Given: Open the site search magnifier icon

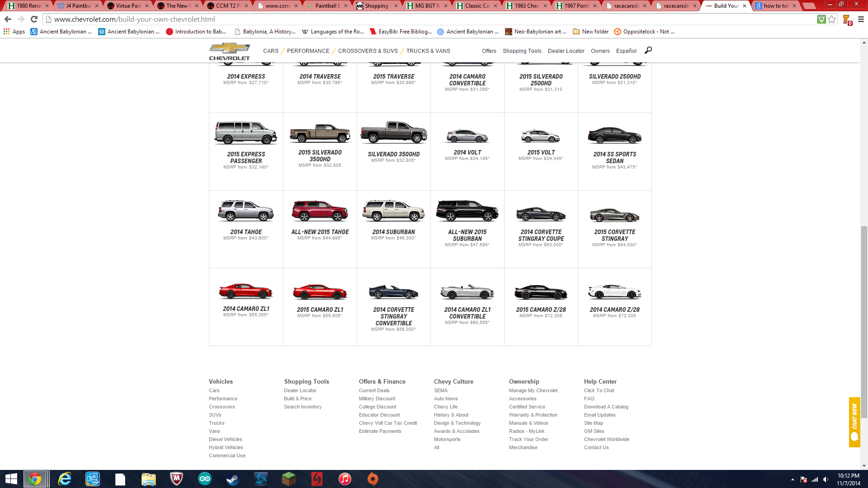Looking at the screenshot, I should [x=648, y=50].
